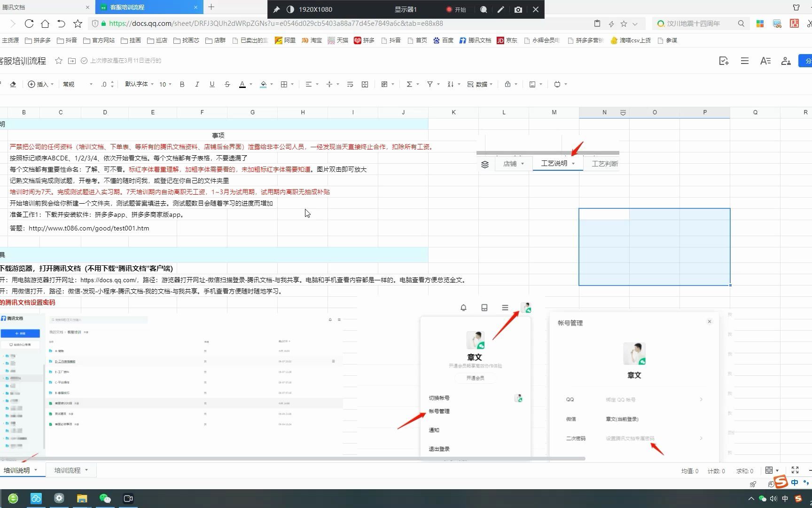Click the recorder 开始 record button

pos(456,9)
